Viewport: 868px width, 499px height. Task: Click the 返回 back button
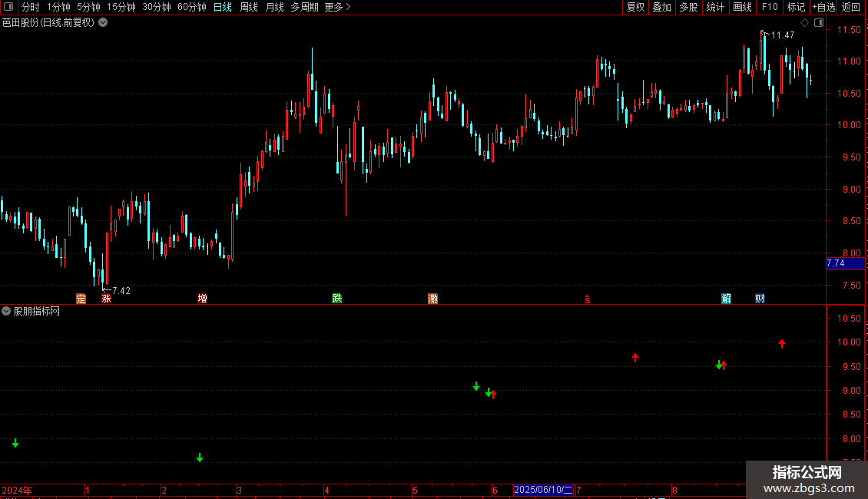[851, 7]
